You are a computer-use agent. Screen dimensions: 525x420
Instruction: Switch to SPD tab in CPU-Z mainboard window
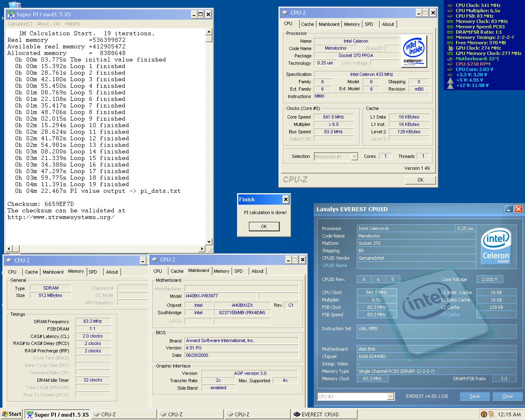pyautogui.click(x=238, y=271)
